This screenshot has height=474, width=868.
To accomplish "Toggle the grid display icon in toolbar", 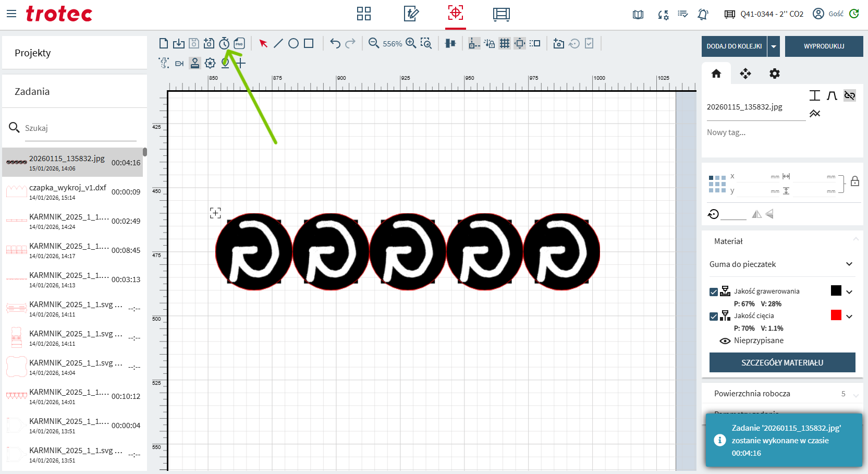I will point(504,43).
